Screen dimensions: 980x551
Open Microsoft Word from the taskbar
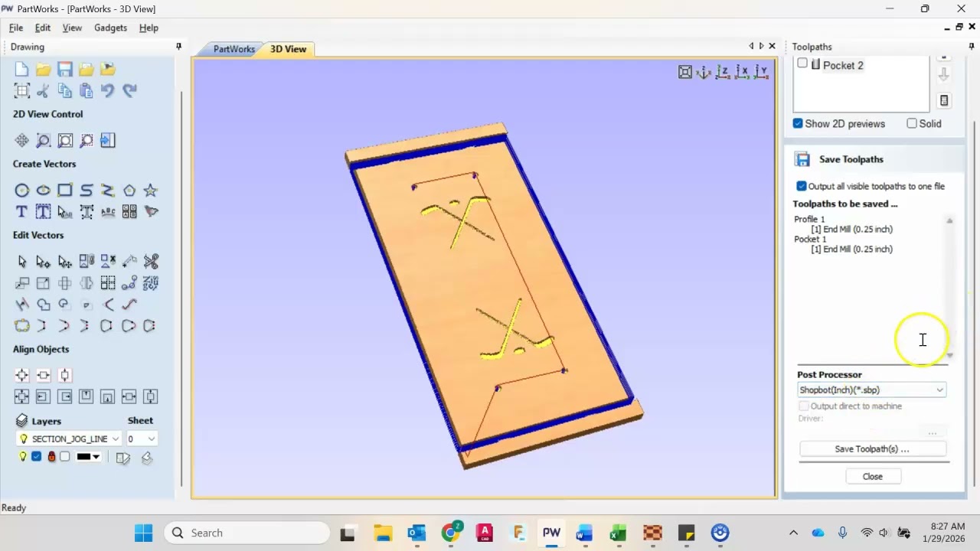point(584,533)
